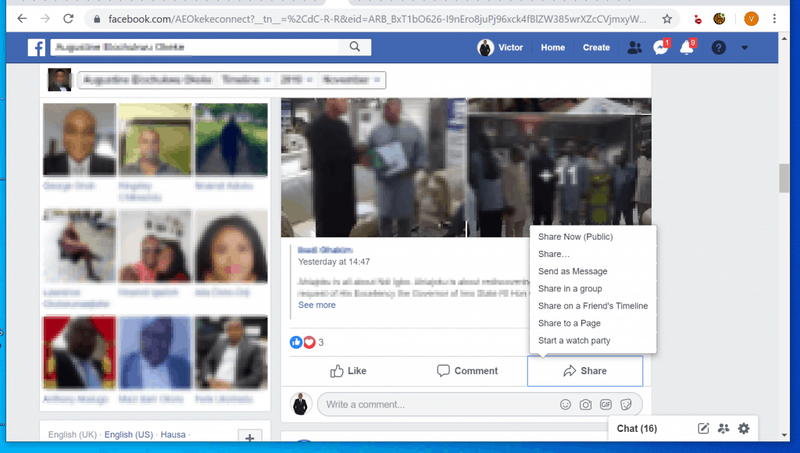Click the scrollbar down arrow

tap(784, 435)
